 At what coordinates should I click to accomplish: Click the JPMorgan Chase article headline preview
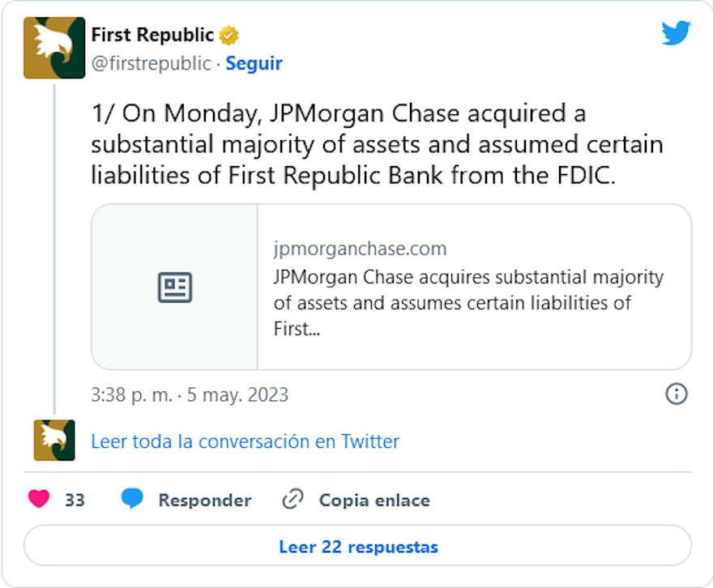coord(468,303)
